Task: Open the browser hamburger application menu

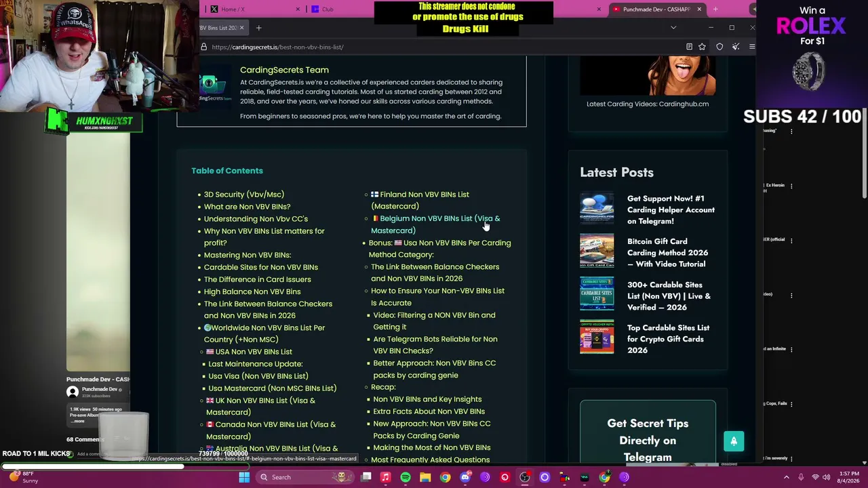Action: [x=752, y=47]
